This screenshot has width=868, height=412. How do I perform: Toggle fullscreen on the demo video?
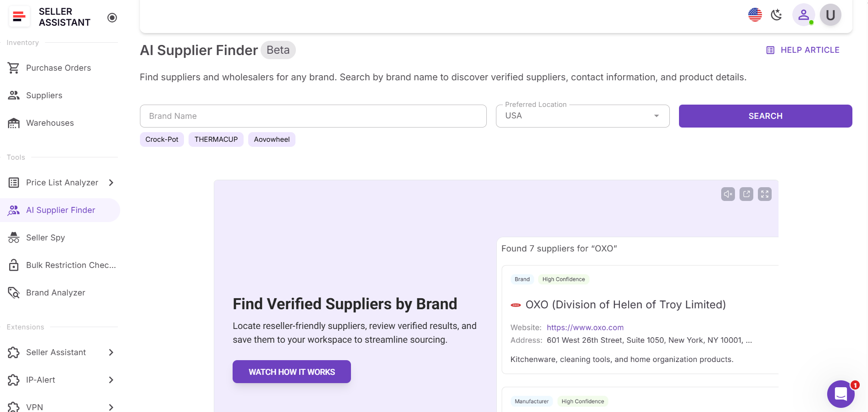[x=765, y=194]
